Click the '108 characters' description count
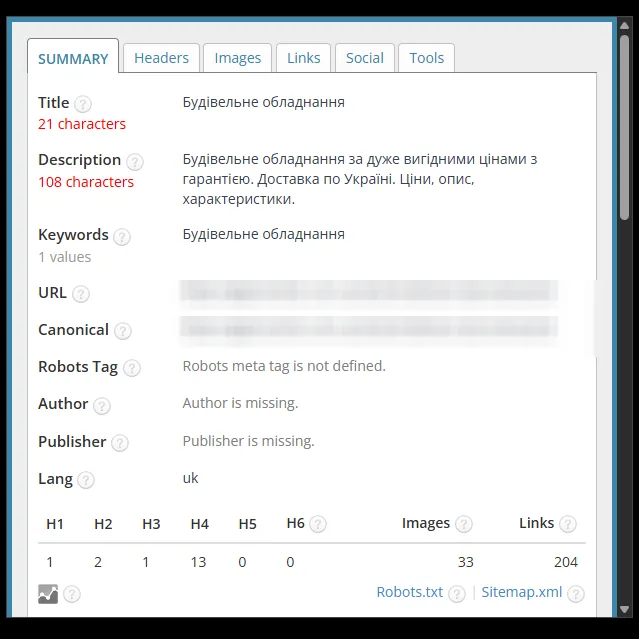This screenshot has width=639, height=639. [86, 182]
